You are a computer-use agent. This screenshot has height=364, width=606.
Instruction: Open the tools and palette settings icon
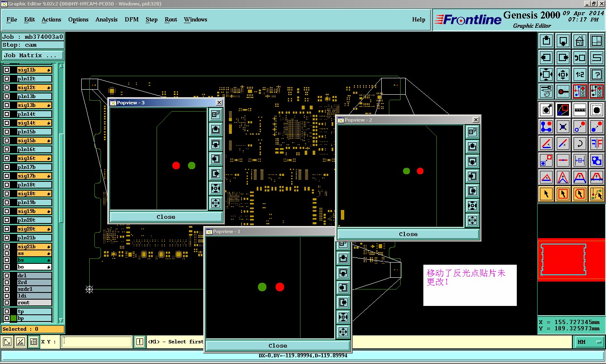click(546, 91)
